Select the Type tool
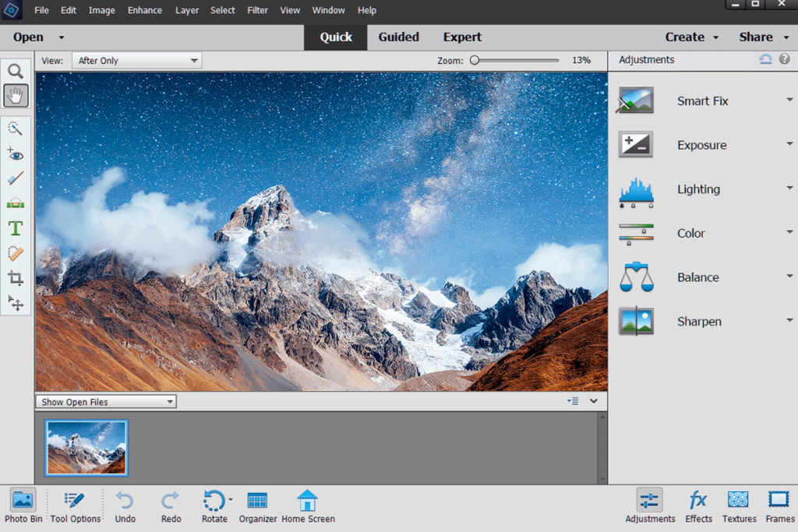Viewport: 798px width, 532px height. [16, 228]
